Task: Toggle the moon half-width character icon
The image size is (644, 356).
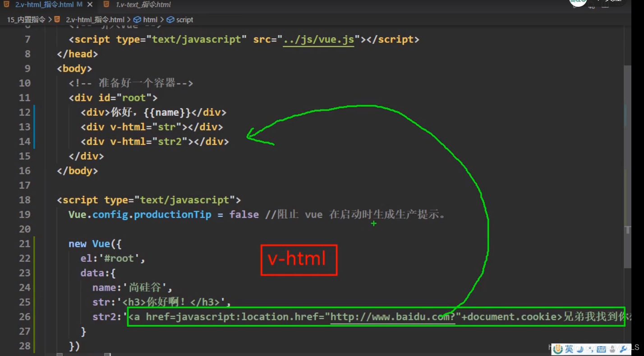Action: [580, 348]
